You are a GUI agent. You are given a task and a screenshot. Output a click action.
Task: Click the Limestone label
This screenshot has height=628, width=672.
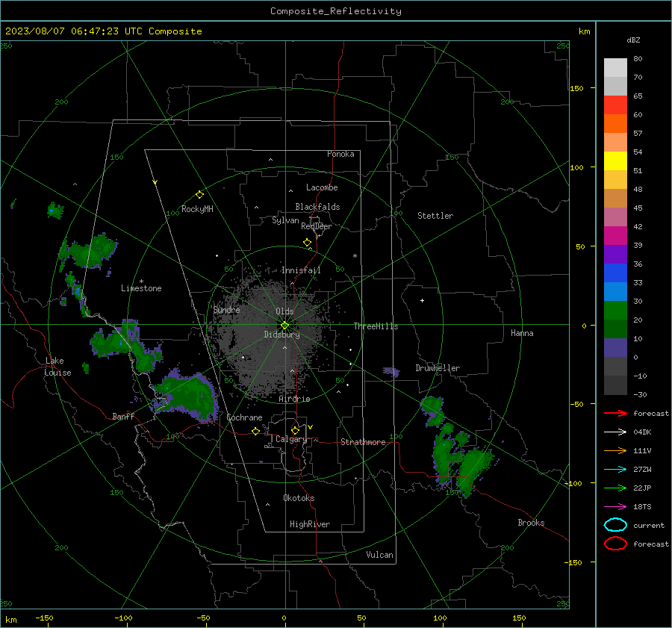141,288
